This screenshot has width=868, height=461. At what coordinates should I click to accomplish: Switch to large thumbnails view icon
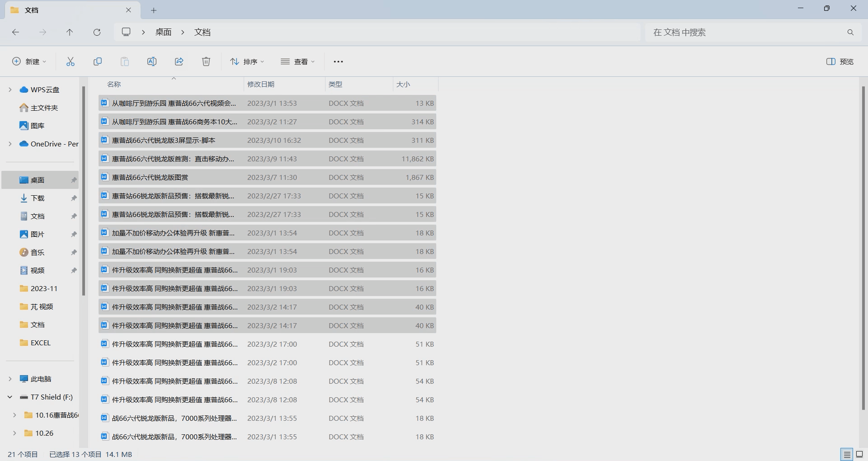(860, 454)
